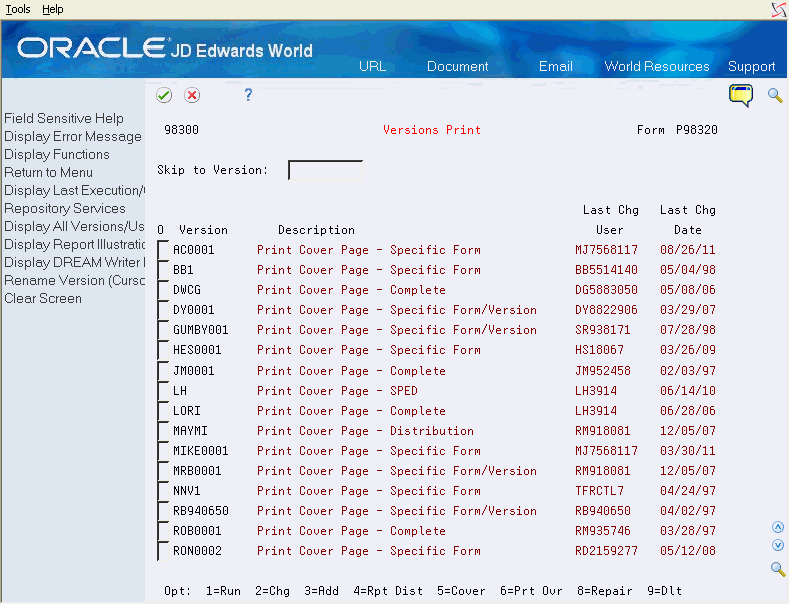Click option field for version AC0001
The image size is (789, 604).
[x=163, y=250]
